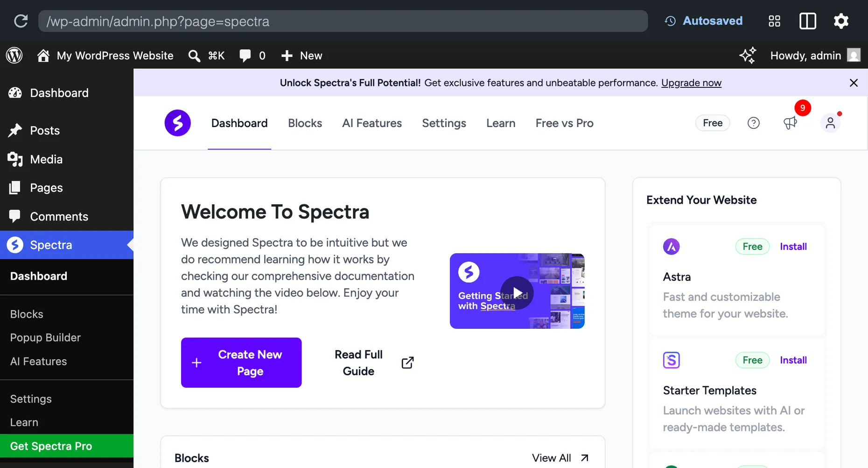Open the user account icon in Spectra header
This screenshot has height=468, width=868.
pos(830,123)
